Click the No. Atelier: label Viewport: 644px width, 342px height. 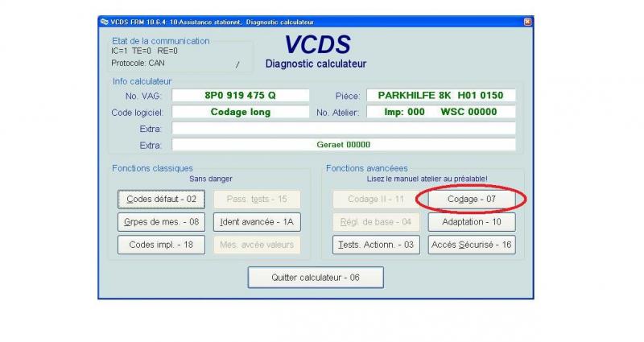pos(337,113)
